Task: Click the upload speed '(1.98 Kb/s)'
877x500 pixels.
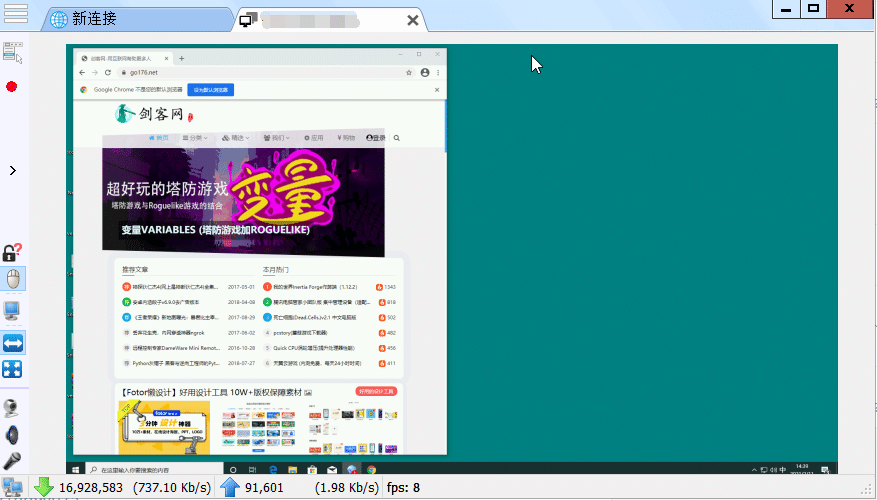Action: click(x=347, y=488)
